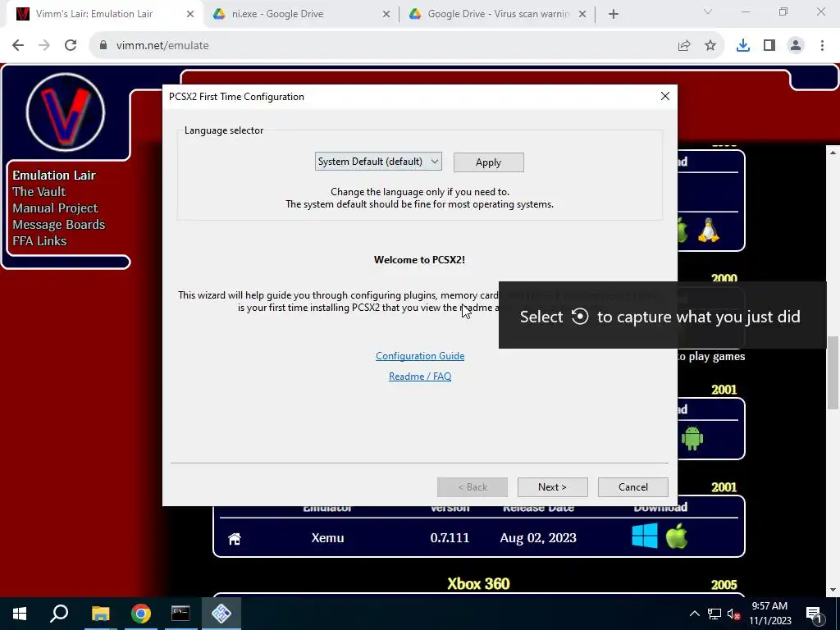Viewport: 840px width, 630px height.
Task: Click the Android download icon
Action: pos(692,438)
